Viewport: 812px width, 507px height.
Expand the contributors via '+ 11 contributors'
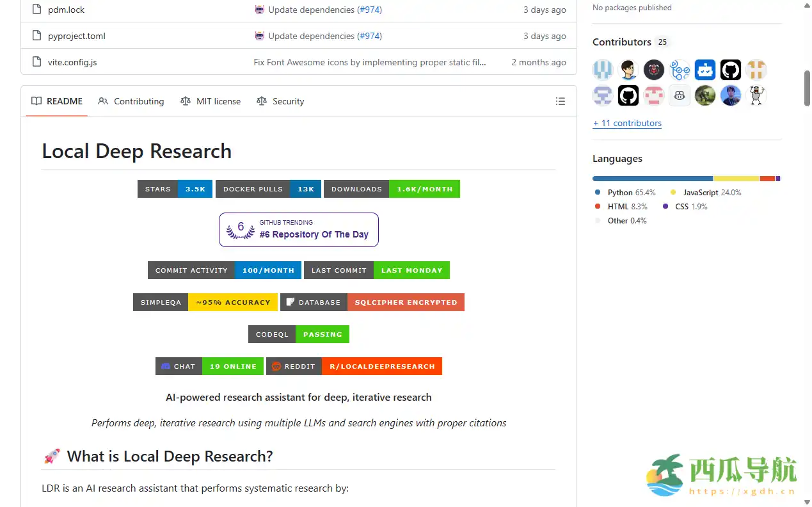tap(627, 123)
